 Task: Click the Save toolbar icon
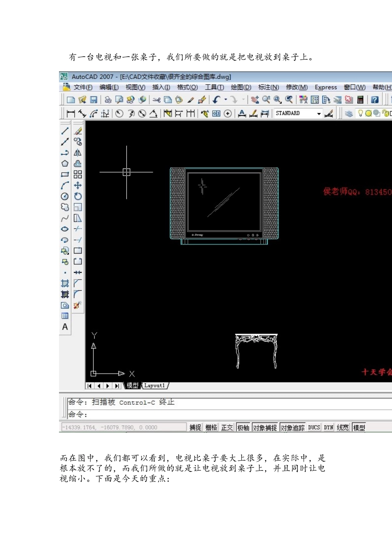94,100
